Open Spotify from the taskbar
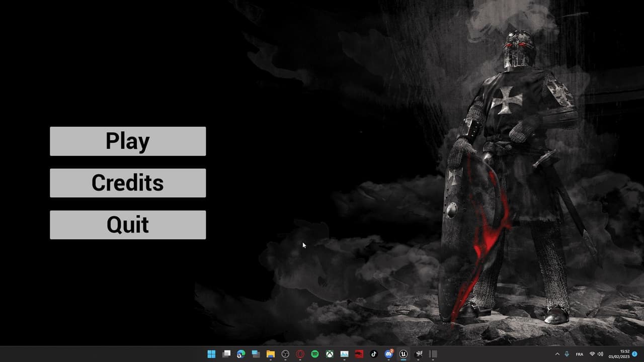The height and width of the screenshot is (362, 644). 314,354
